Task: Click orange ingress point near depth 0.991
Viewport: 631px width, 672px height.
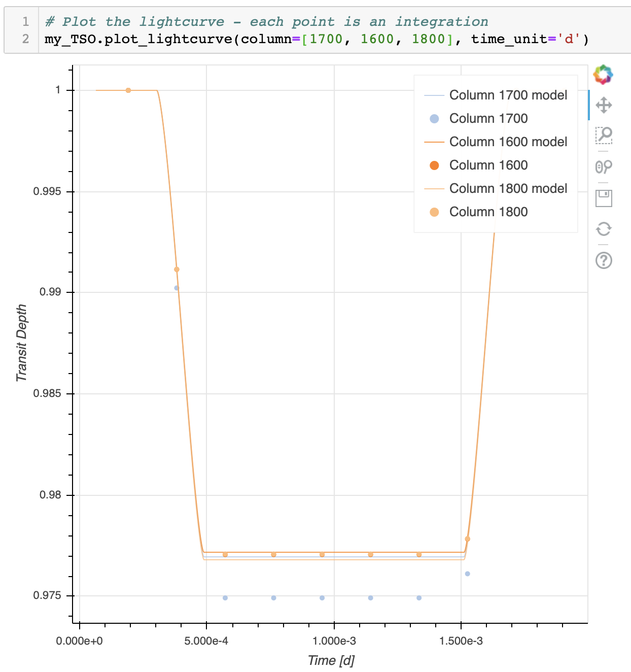Action: [177, 270]
